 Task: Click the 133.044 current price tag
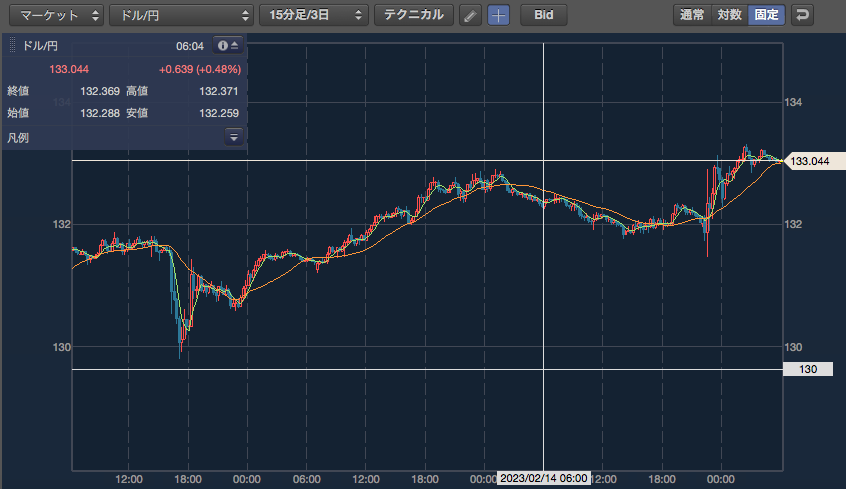[x=814, y=161]
